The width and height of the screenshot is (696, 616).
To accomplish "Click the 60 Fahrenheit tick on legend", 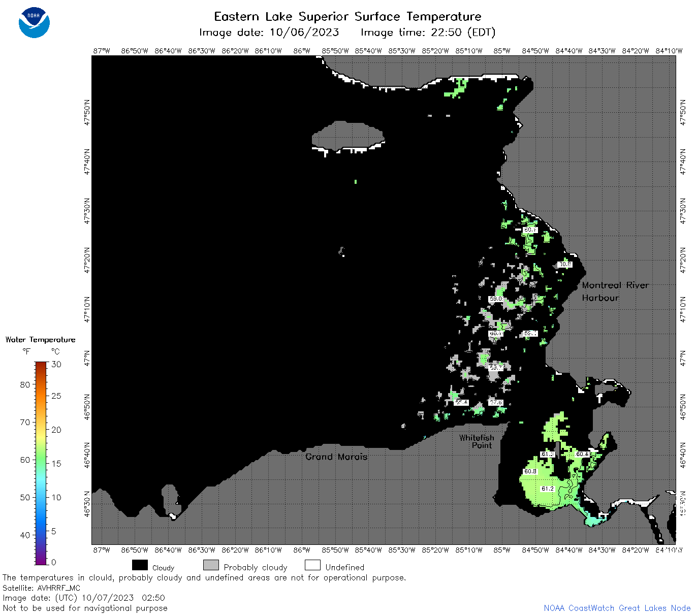I will (25, 460).
